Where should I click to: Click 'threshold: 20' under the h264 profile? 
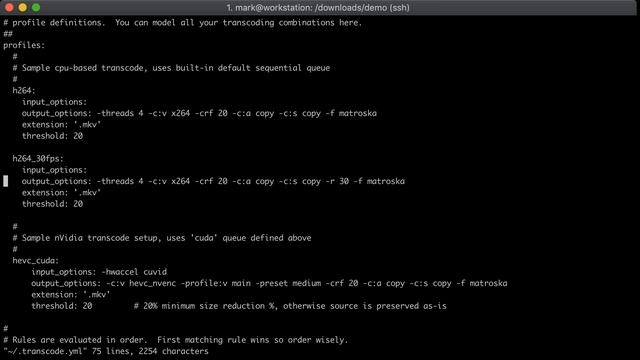[52, 136]
